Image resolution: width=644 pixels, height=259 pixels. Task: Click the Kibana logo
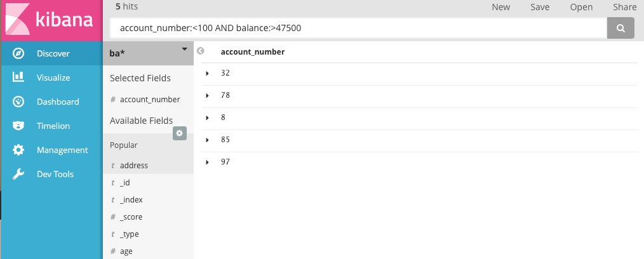(51, 20)
